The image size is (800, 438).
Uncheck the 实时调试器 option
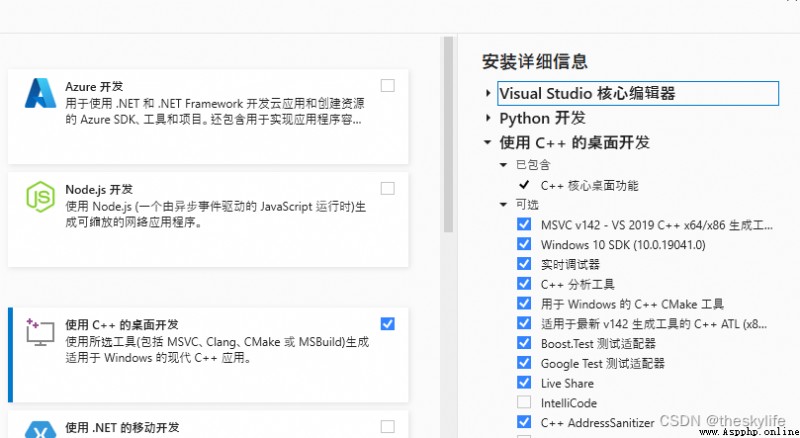[x=524, y=263]
